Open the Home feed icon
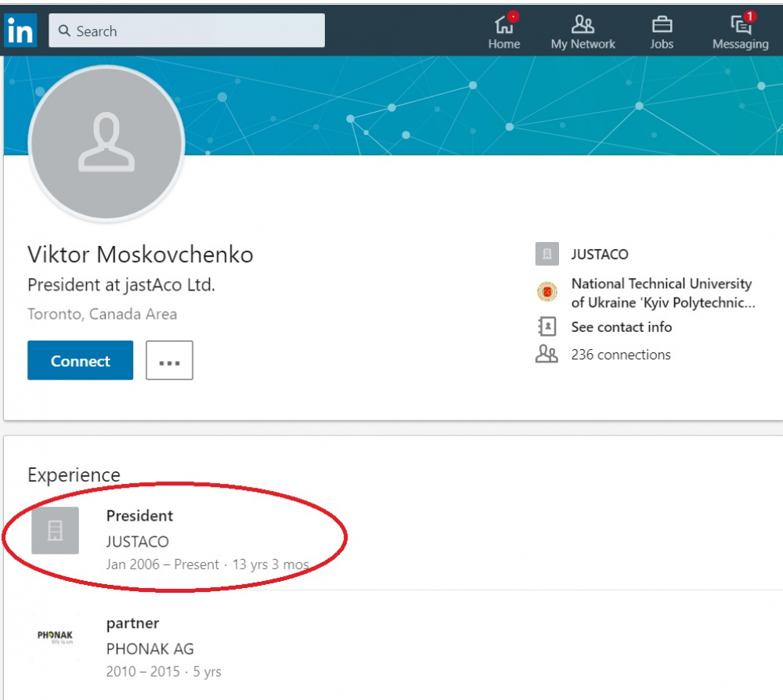 coord(503,24)
